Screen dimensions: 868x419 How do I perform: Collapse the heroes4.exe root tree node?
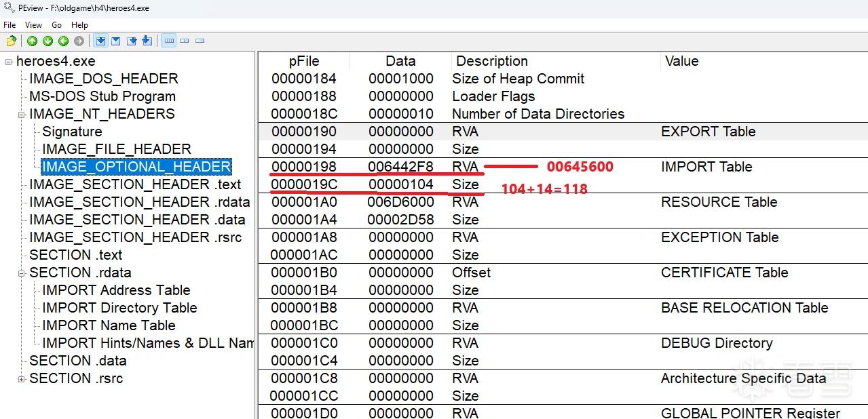(9, 62)
